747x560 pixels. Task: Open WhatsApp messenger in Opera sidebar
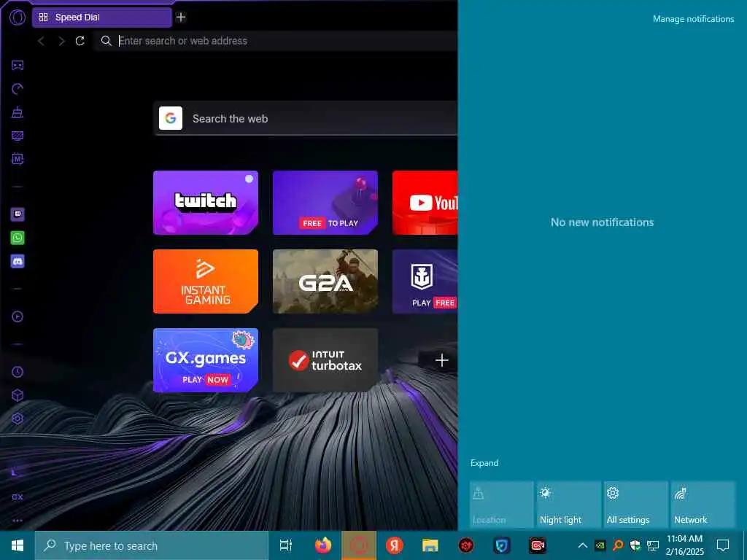point(18,238)
